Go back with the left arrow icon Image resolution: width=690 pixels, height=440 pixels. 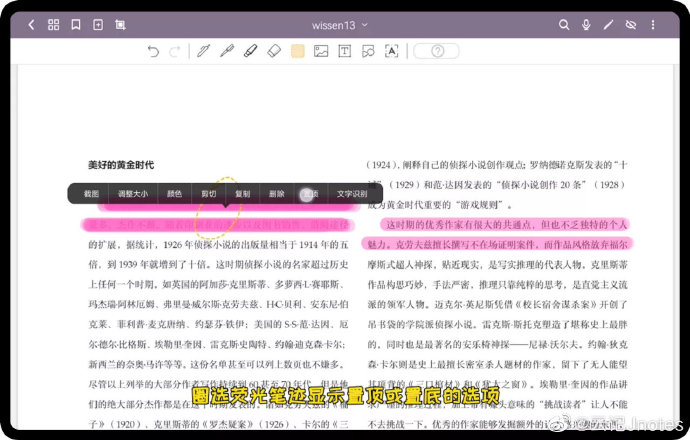[31, 25]
